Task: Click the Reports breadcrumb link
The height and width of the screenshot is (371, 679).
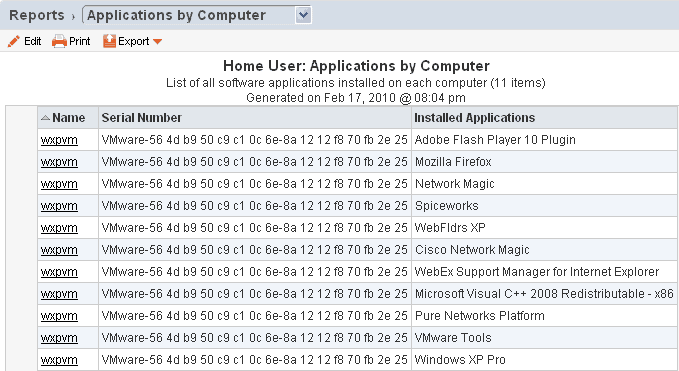Action: coord(37,15)
